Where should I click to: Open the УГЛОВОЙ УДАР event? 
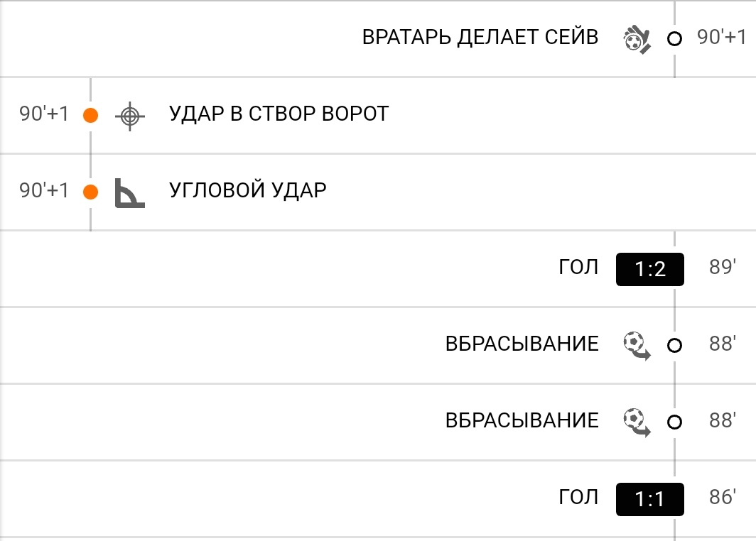tap(247, 190)
